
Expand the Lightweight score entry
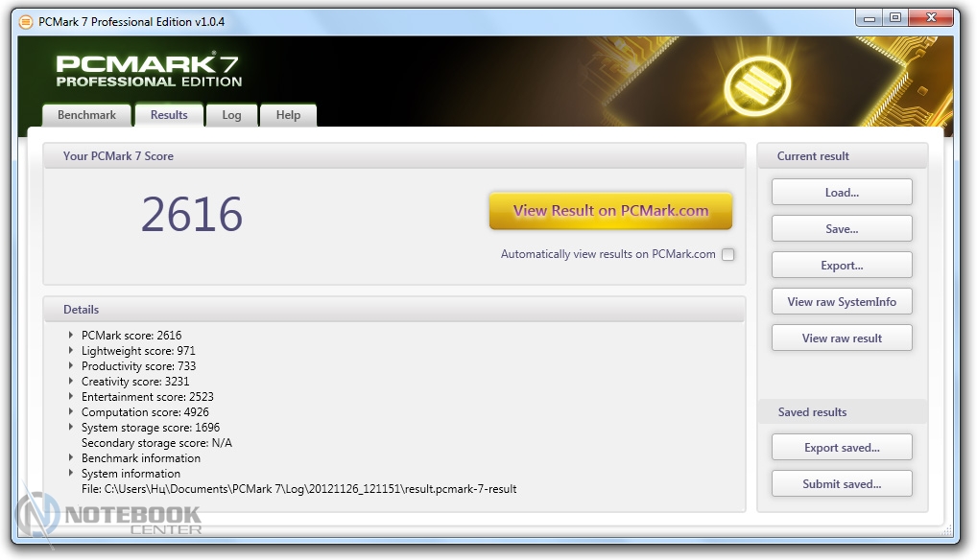coord(72,351)
